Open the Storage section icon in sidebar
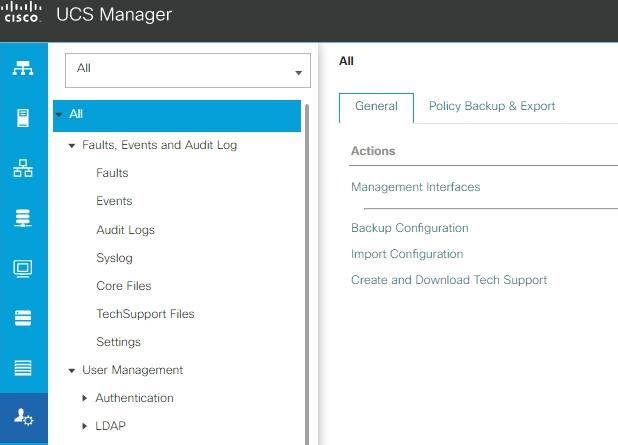The width and height of the screenshot is (618, 445). click(23, 318)
